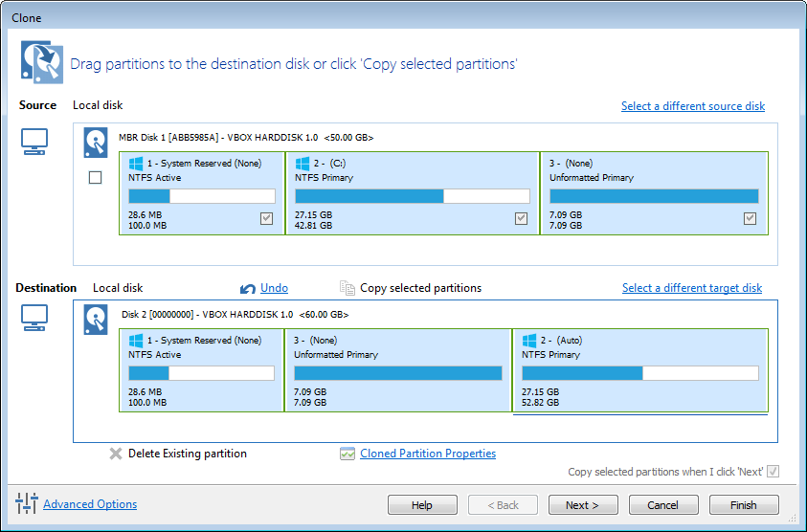Click Windows logo on destination System Reserved partition
The width and height of the screenshot is (807, 532).
[x=136, y=341]
